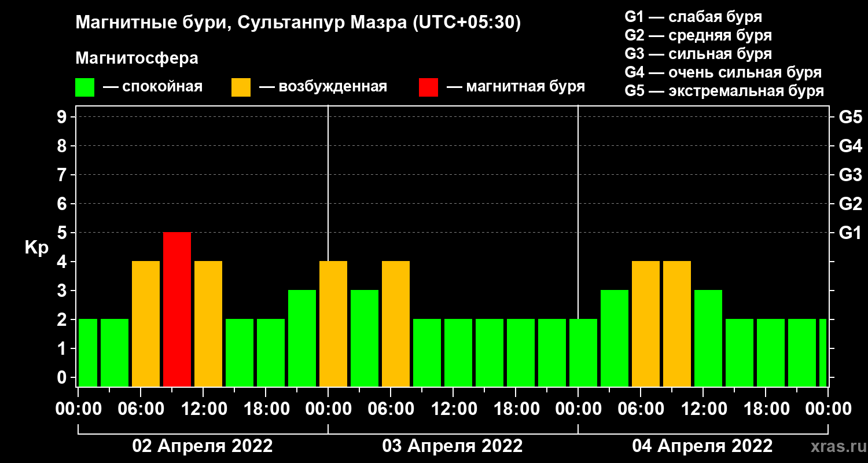Click 'G4 — очень сильная буря' legend line
This screenshot has width=868, height=463.
pyautogui.click(x=723, y=72)
